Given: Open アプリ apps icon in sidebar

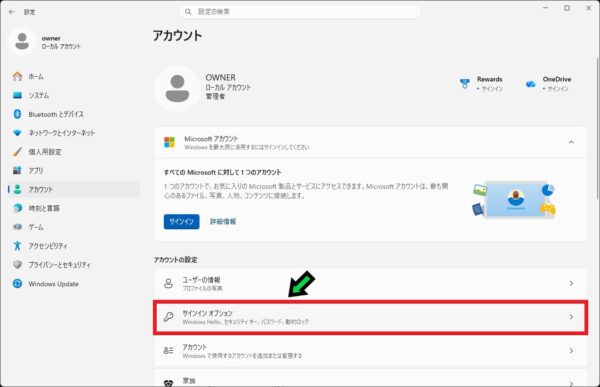Looking at the screenshot, I should click(x=17, y=170).
